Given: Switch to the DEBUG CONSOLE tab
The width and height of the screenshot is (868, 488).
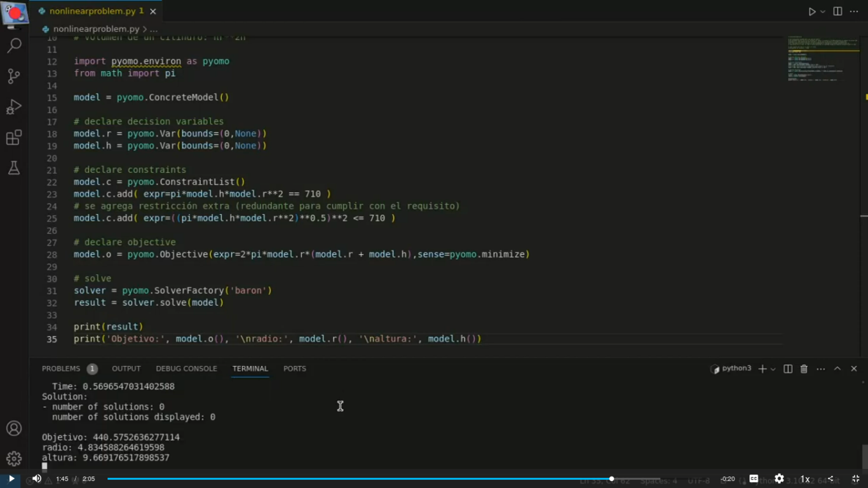Looking at the screenshot, I should tap(186, 369).
